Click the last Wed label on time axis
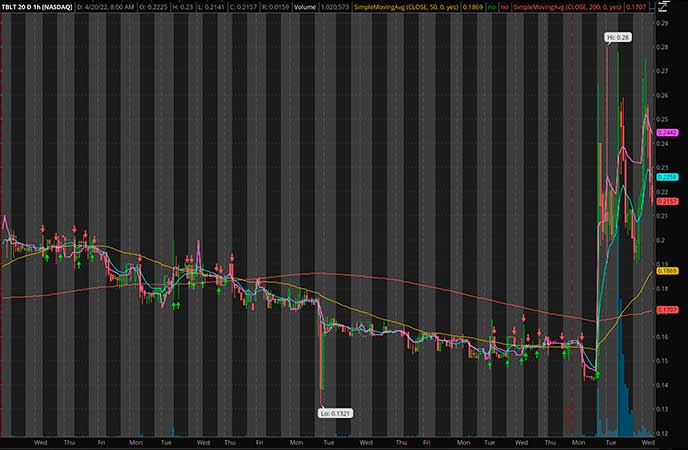The image size is (688, 450). pyautogui.click(x=647, y=439)
